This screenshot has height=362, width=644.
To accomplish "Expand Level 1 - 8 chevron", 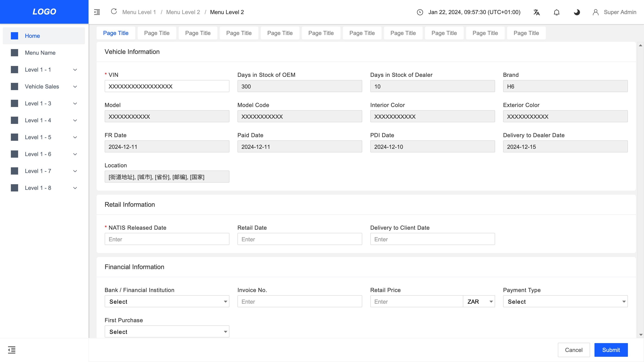I will [75, 188].
